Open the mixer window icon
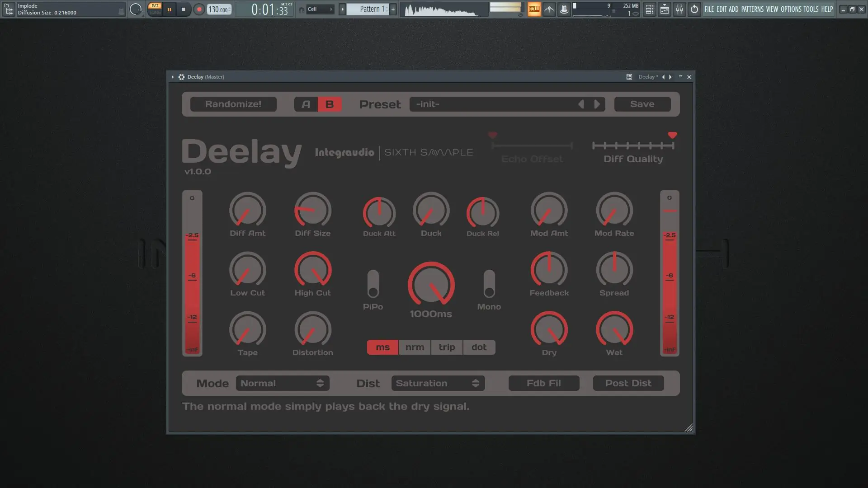868x488 pixels. click(679, 9)
